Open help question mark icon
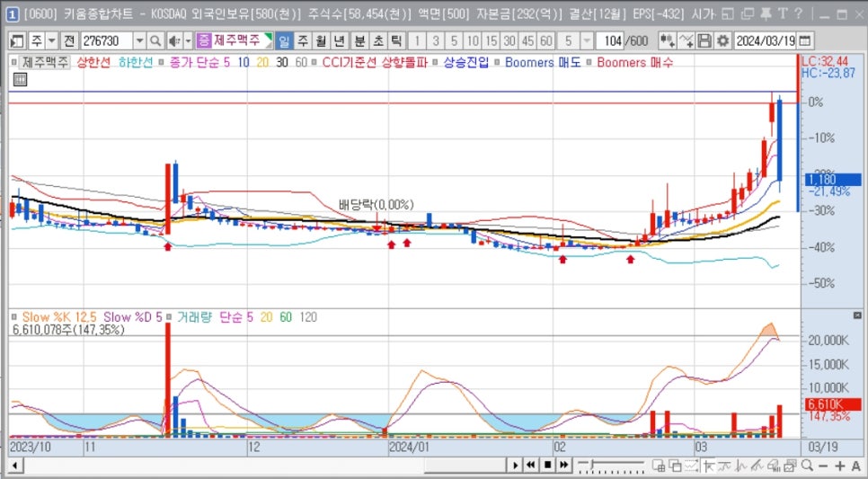Viewport: 868px width, 479px height. pos(798,14)
